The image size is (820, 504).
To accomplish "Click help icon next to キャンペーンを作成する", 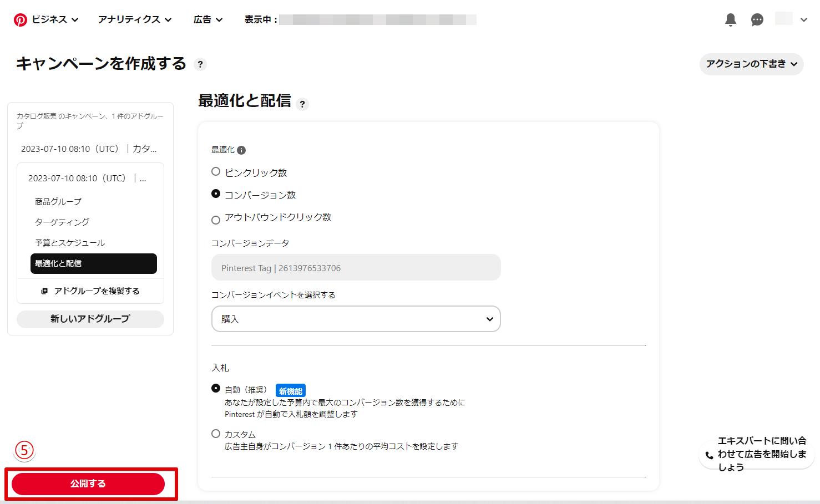I will click(x=200, y=64).
